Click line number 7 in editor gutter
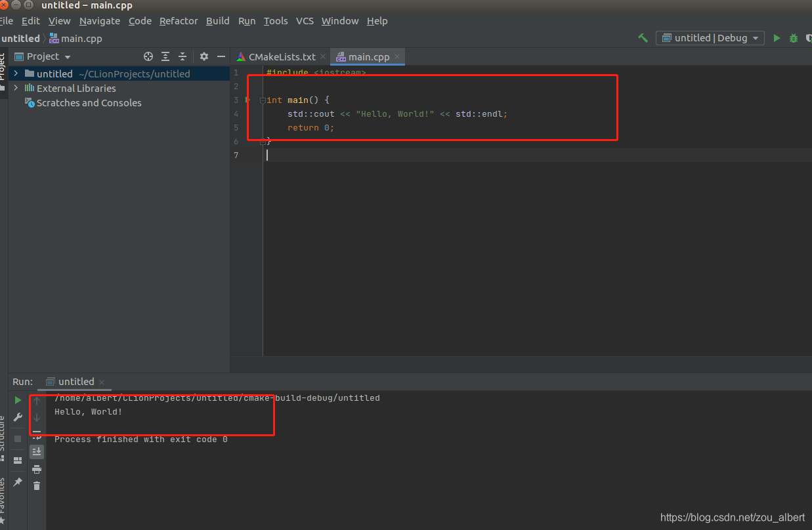The width and height of the screenshot is (812, 530). point(236,155)
